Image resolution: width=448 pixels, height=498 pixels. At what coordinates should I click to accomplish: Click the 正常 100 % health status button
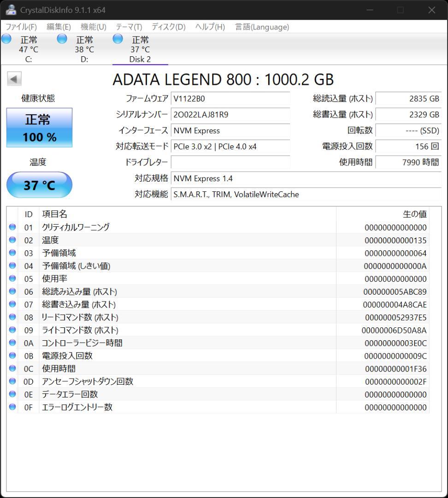39,128
